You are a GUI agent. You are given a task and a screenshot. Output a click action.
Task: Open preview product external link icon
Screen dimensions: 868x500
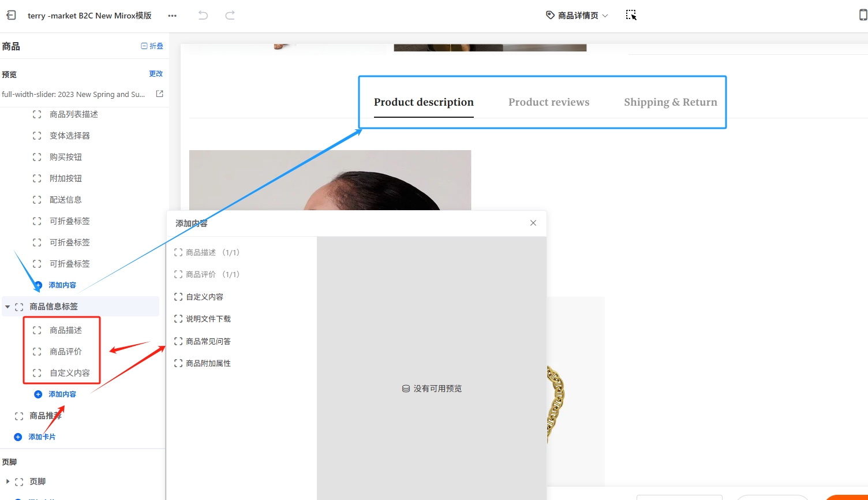pos(160,94)
